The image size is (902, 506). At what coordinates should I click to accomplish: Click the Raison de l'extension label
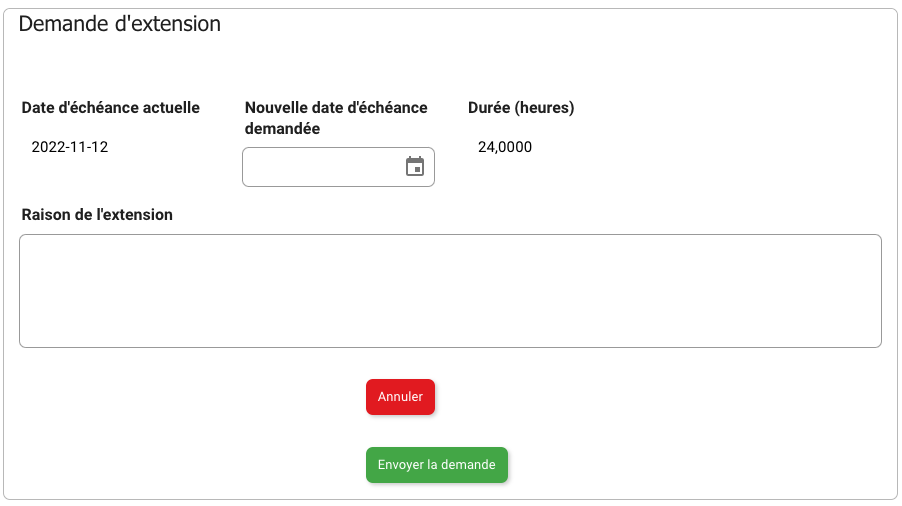[97, 215]
